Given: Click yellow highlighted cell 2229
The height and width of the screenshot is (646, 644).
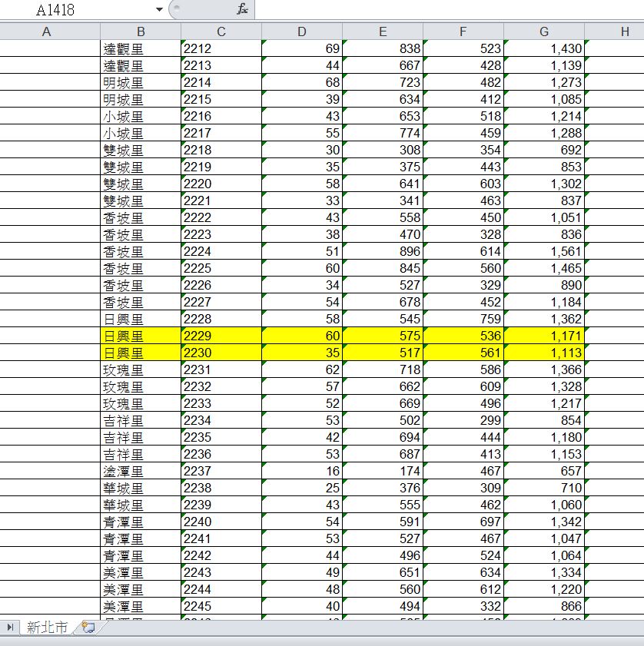Looking at the screenshot, I should tap(221, 336).
